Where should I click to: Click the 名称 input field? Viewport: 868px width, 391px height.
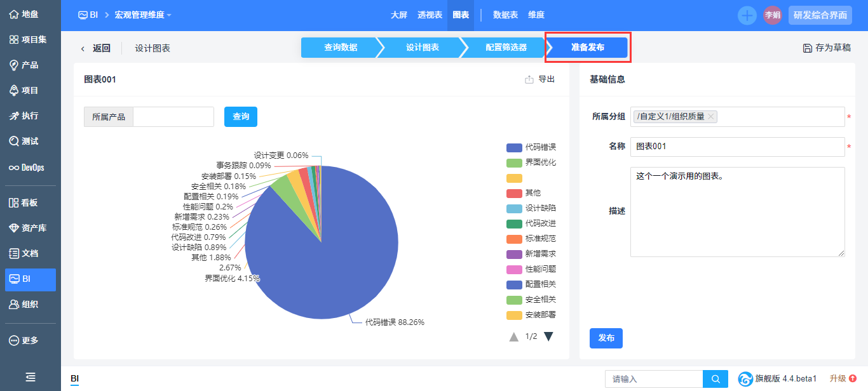coord(737,147)
